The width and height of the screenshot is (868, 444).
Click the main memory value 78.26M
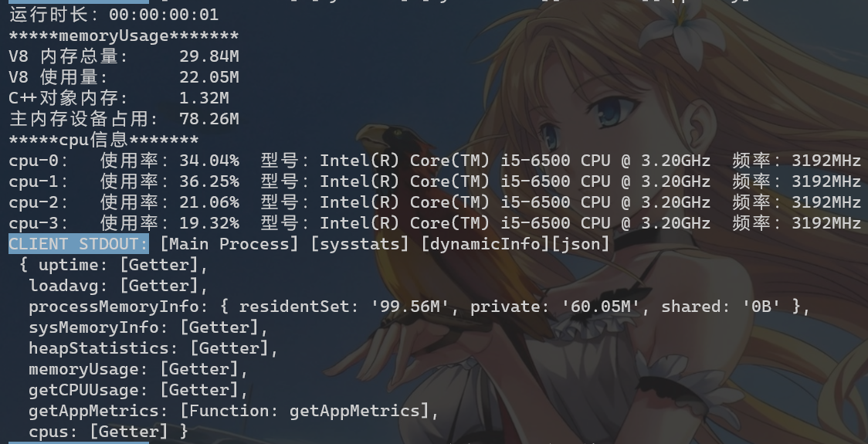coord(209,119)
